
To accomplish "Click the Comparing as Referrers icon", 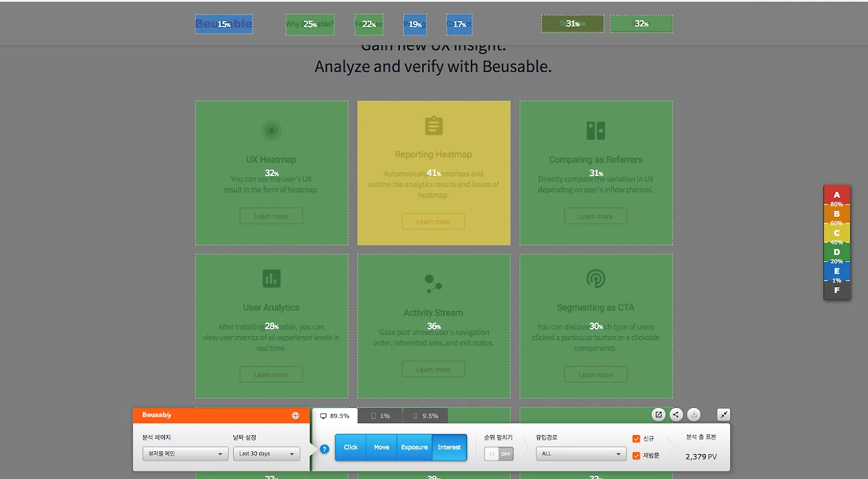I will coord(595,131).
